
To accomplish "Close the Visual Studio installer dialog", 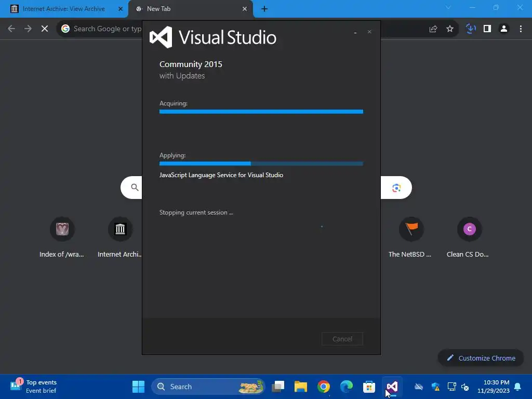I will click(x=369, y=32).
